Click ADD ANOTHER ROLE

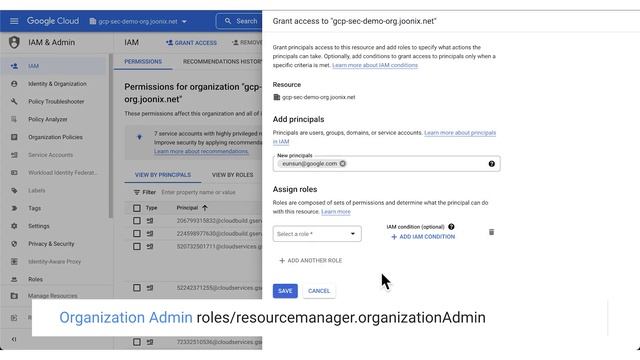[x=311, y=260]
